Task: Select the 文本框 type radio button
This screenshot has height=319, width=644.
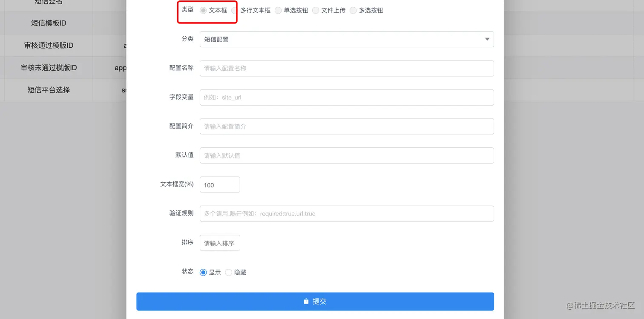Action: point(204,10)
